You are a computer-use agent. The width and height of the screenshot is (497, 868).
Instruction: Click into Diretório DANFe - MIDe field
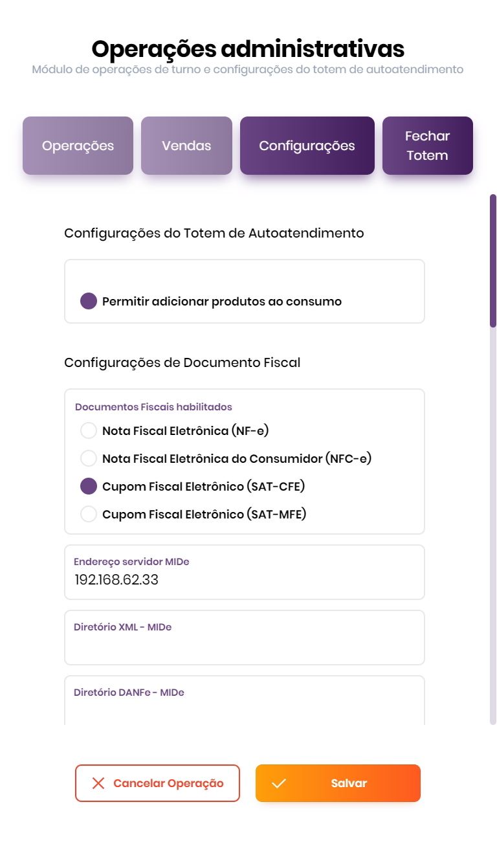pos(244,709)
